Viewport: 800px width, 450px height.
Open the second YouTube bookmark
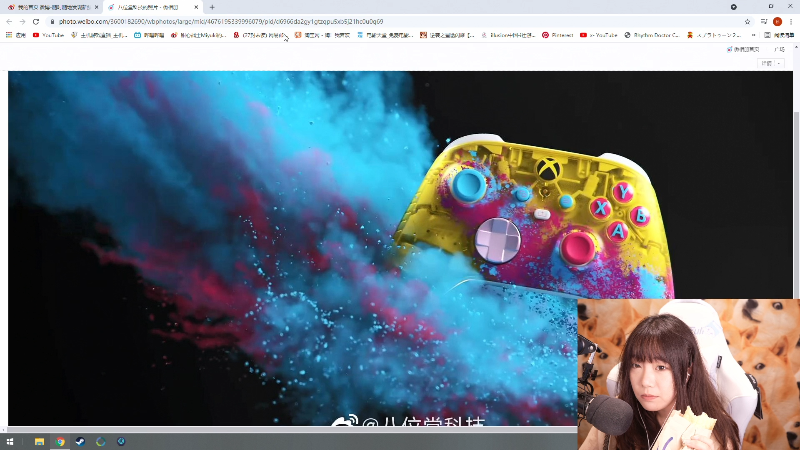click(x=599, y=35)
